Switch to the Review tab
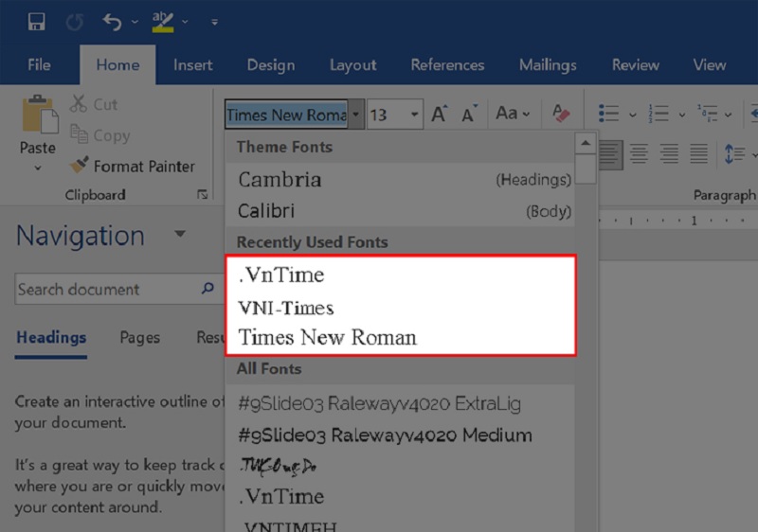This screenshot has width=758, height=532. (636, 64)
